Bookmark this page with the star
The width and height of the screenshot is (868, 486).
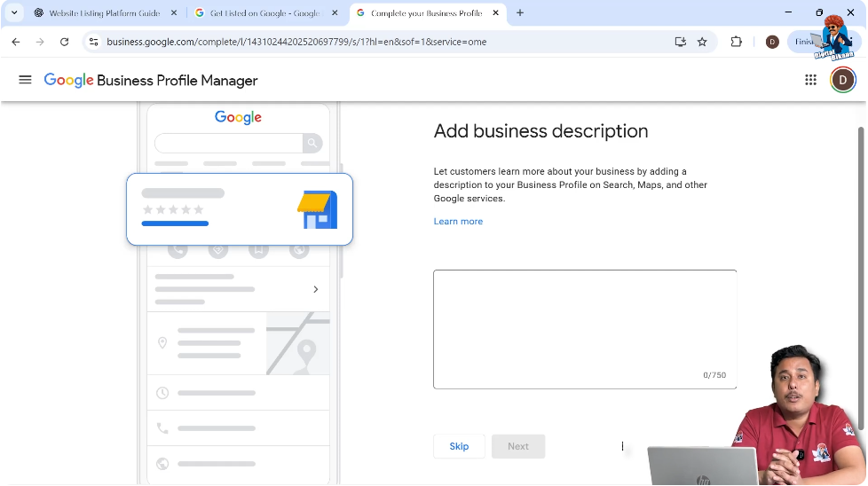(702, 42)
